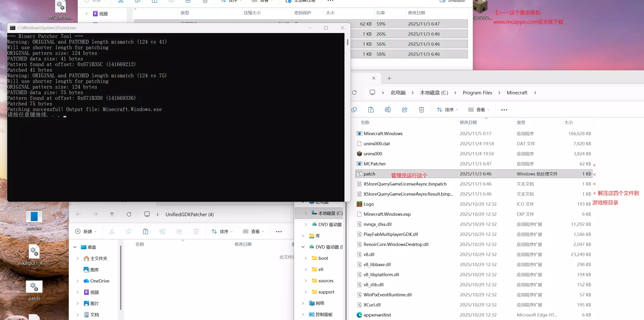Viewport: 644px width, 320px height.
Task: Open the patch desktop icon
Action: 34,290
